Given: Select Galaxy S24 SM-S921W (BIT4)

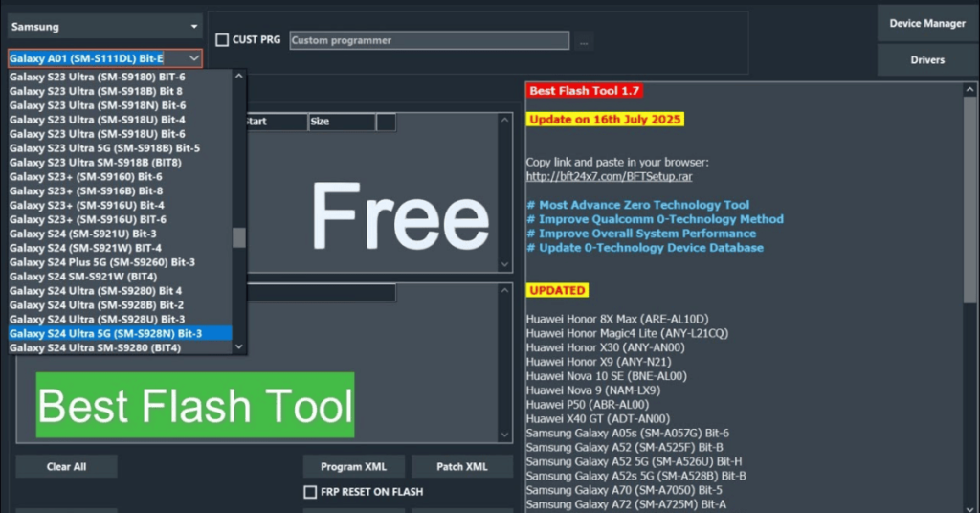Looking at the screenshot, I should coord(120,277).
